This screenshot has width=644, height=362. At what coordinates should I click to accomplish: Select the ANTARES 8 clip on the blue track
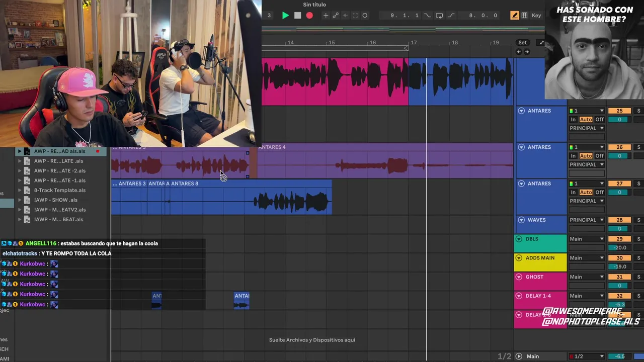coord(251,197)
